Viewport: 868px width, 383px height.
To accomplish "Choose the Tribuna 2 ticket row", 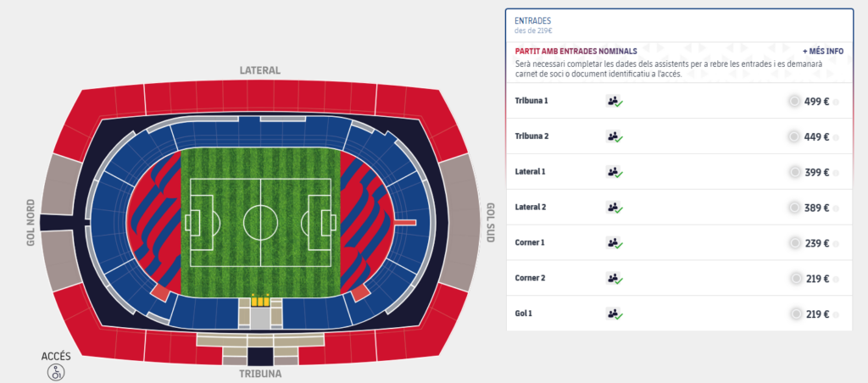I will point(679,136).
